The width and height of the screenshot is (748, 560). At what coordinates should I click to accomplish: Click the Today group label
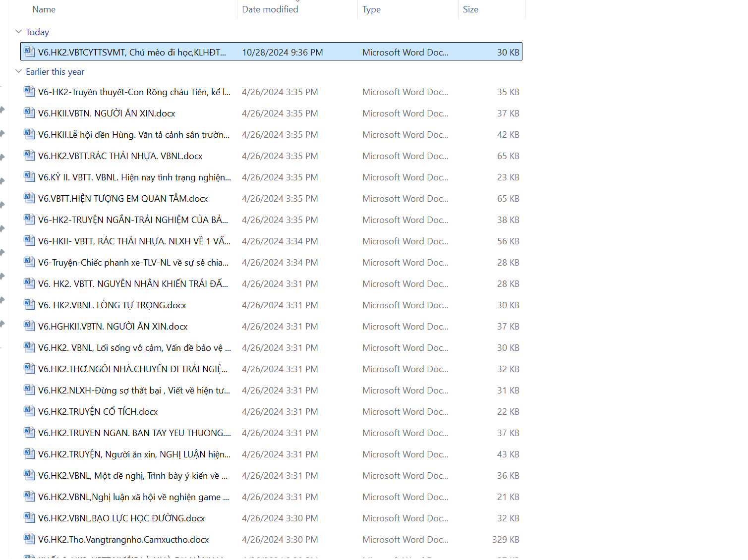point(37,32)
